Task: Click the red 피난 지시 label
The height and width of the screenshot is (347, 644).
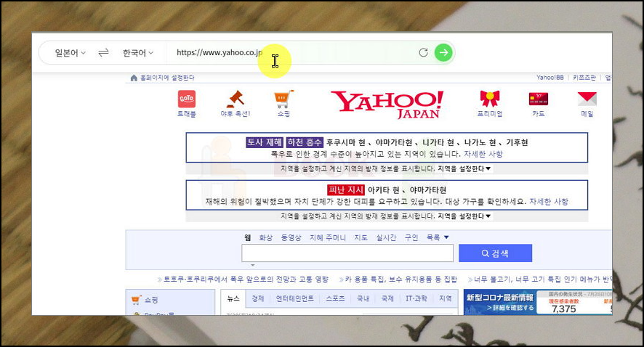Action: point(346,190)
